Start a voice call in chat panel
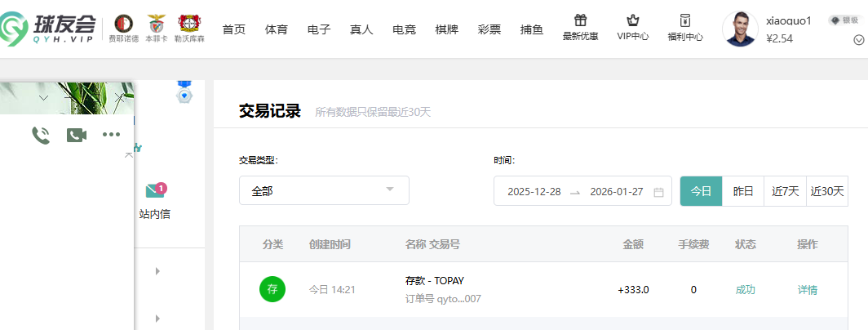 pos(41,135)
